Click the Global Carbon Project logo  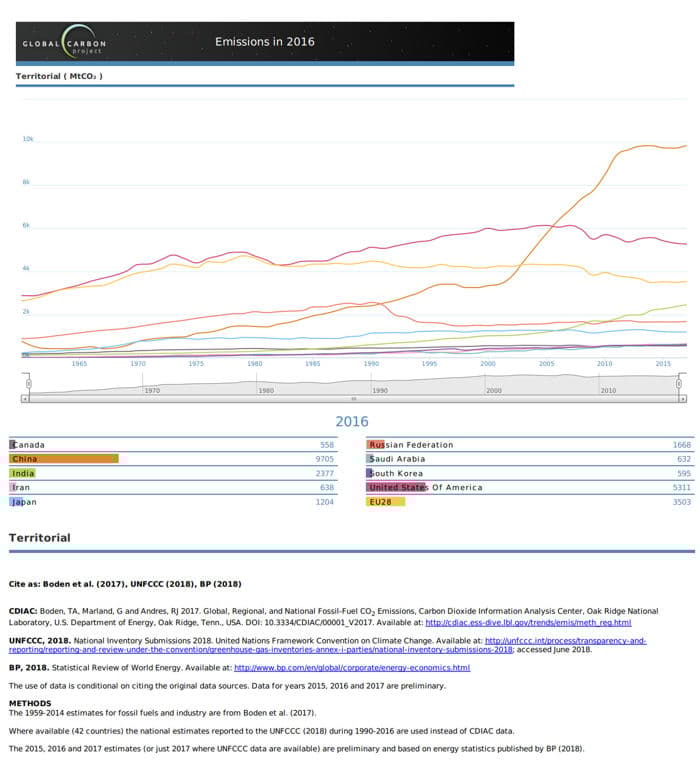point(66,43)
